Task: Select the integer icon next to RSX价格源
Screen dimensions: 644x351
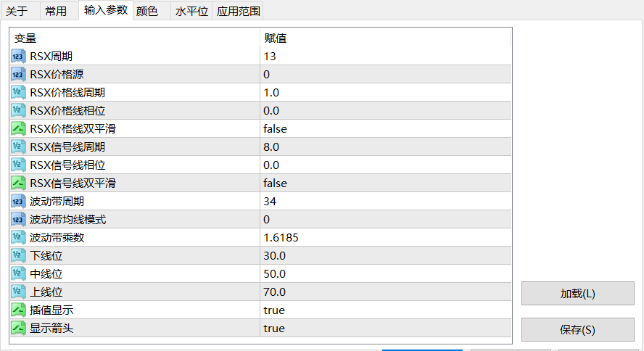Action: (x=18, y=74)
